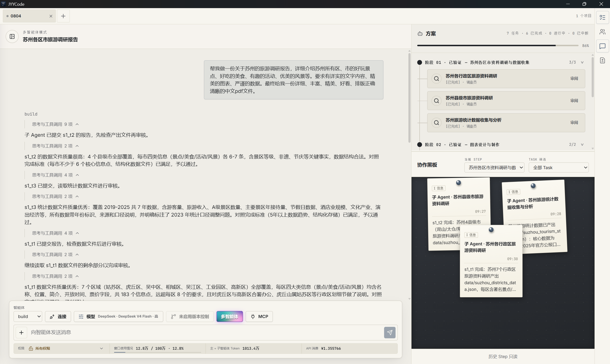Open the 当前 STEP dropdown
The width and height of the screenshot is (610, 364).
[x=494, y=167]
